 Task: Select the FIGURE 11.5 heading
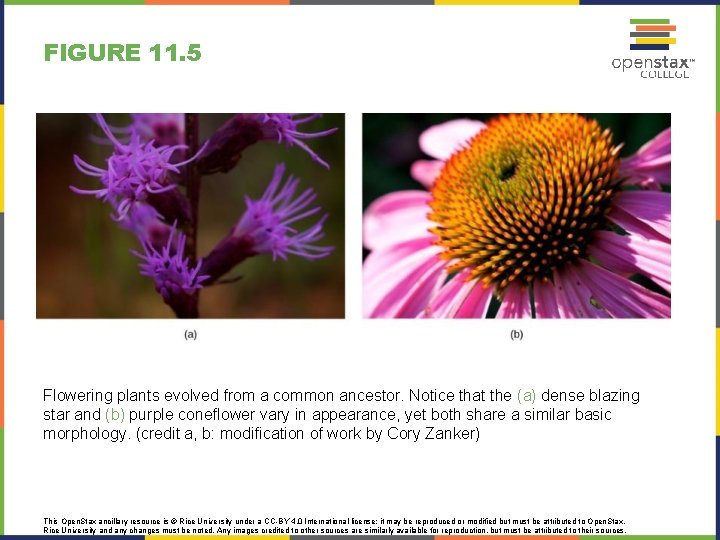pyautogui.click(x=123, y=52)
